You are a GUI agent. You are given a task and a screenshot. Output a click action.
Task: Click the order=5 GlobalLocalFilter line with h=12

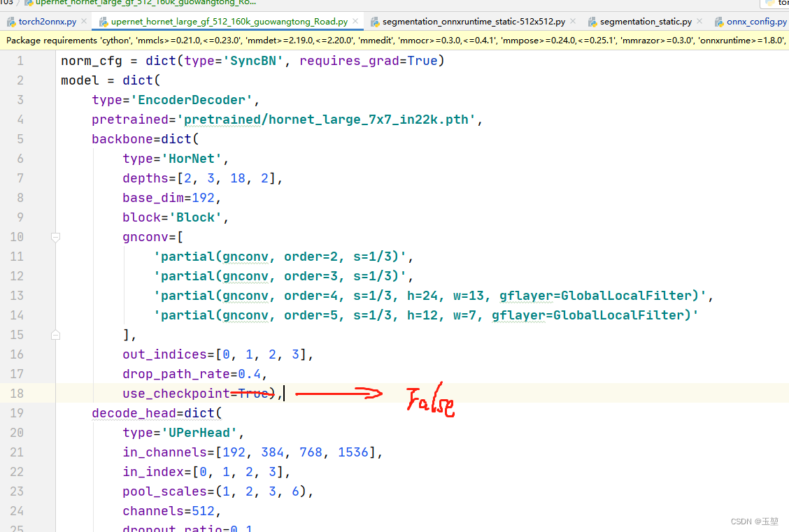(426, 315)
